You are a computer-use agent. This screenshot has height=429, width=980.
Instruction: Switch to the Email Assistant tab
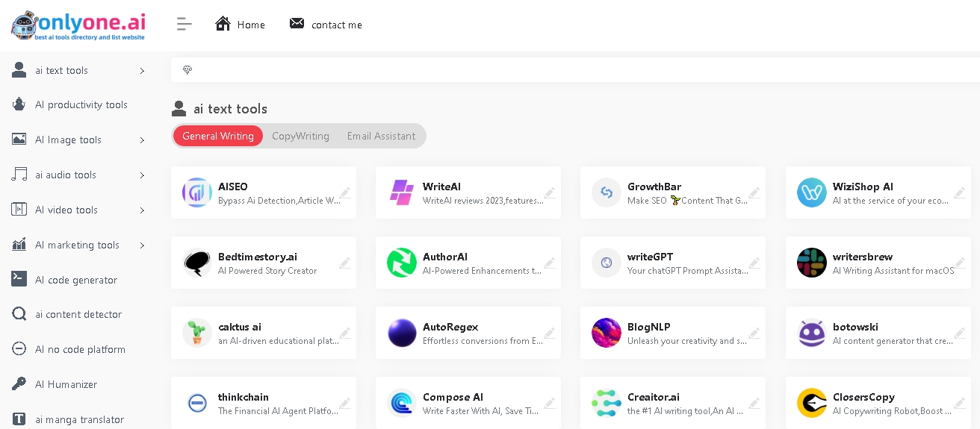(x=381, y=136)
